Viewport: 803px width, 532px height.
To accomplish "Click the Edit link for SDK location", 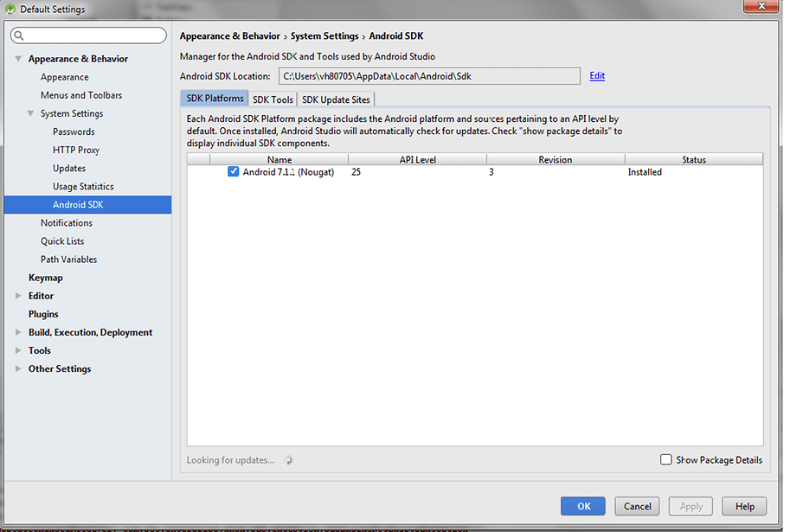I will pyautogui.click(x=597, y=76).
